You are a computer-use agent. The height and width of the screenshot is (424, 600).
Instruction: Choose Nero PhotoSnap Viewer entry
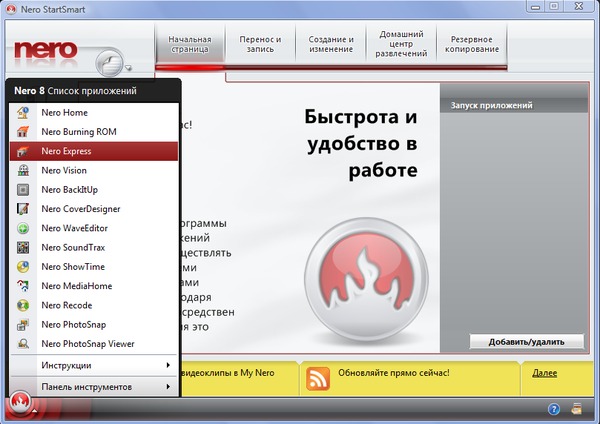[x=94, y=344]
